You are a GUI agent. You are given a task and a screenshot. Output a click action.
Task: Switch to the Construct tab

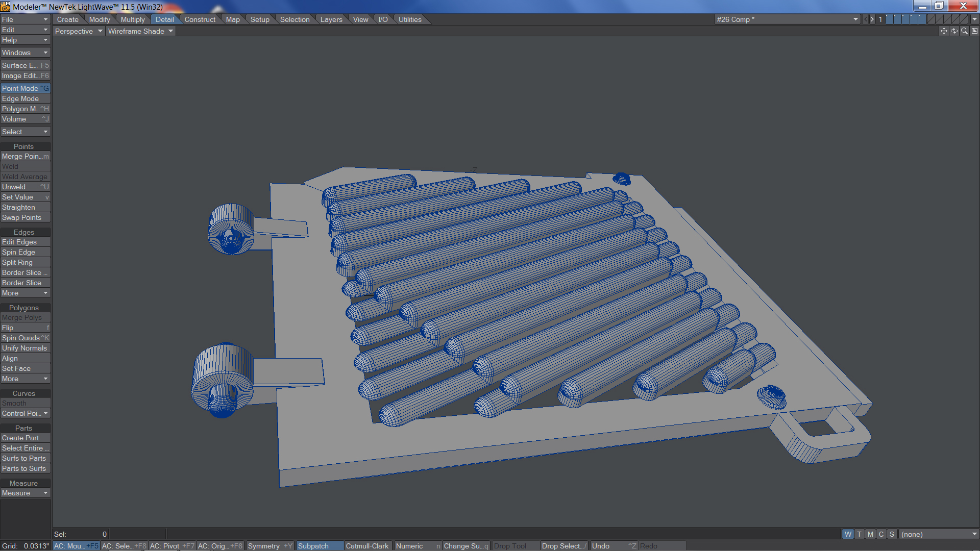[x=200, y=19]
